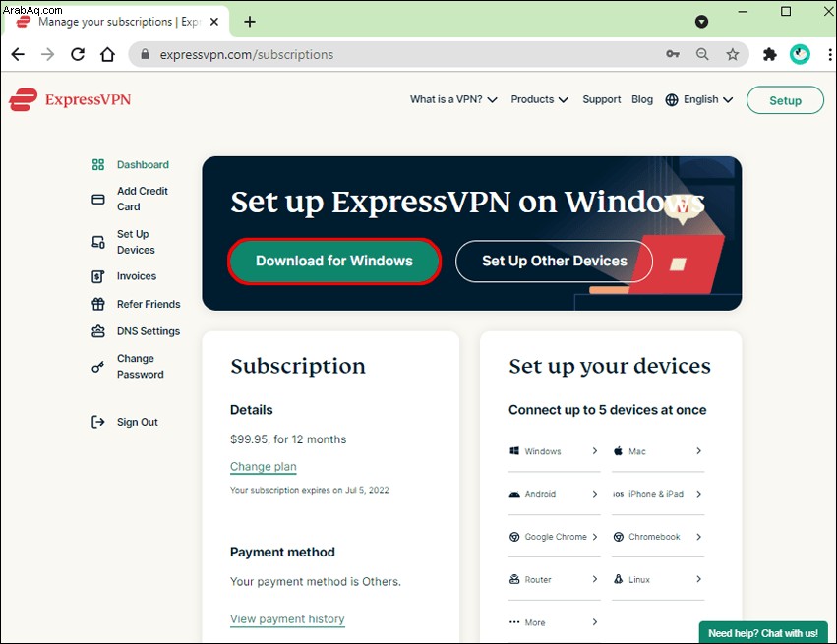Viewport: 837px width, 644px height.
Task: Expand the What is a VPN? menu
Action: pos(453,99)
